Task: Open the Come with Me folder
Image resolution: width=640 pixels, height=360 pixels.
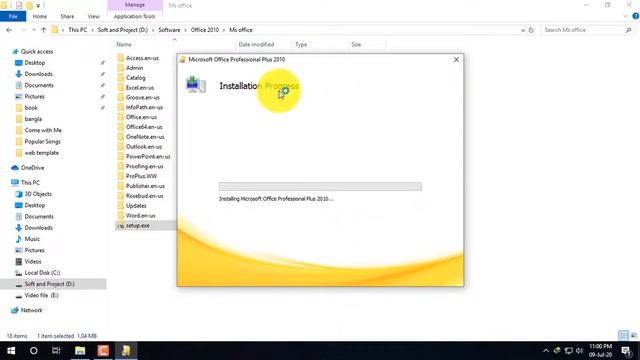Action: pos(43,130)
